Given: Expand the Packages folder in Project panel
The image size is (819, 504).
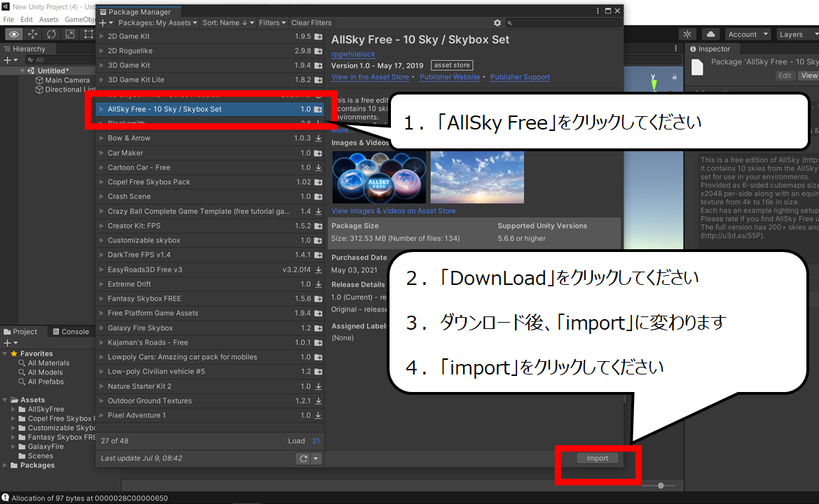Looking at the screenshot, I should [x=5, y=465].
